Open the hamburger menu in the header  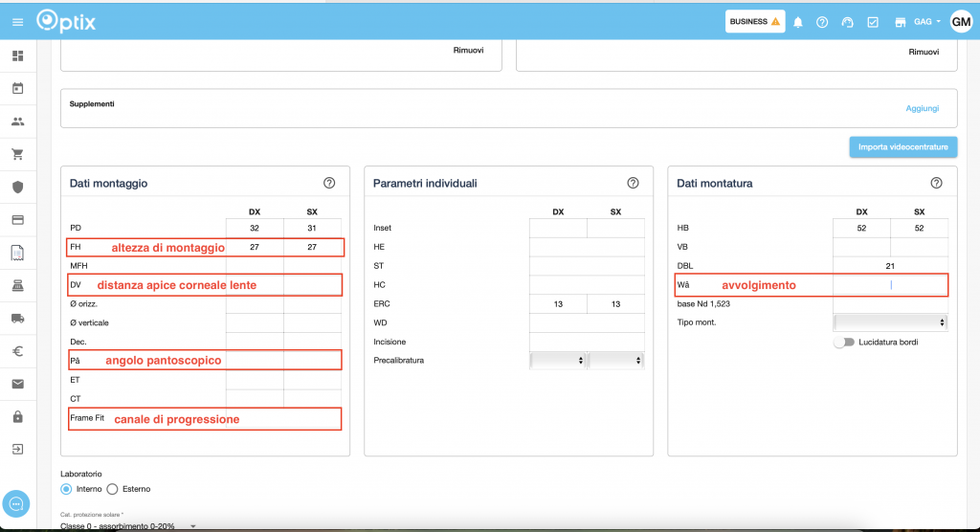[17, 21]
